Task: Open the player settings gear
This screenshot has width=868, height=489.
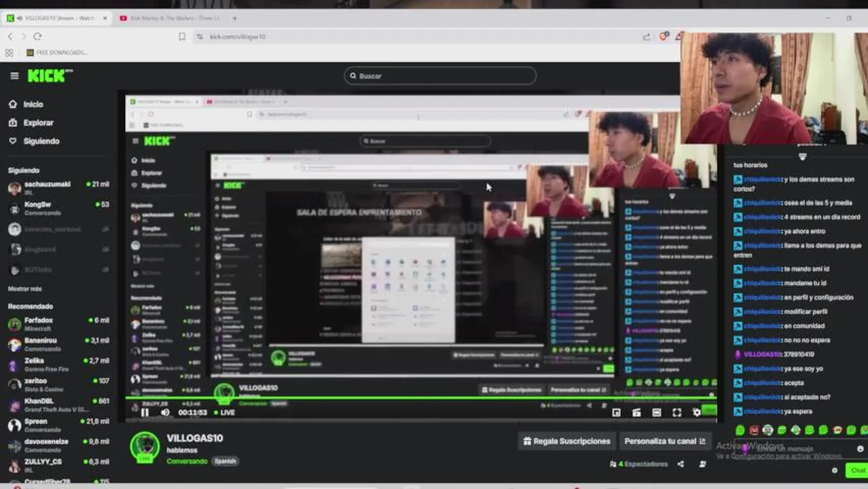Action: (696, 412)
